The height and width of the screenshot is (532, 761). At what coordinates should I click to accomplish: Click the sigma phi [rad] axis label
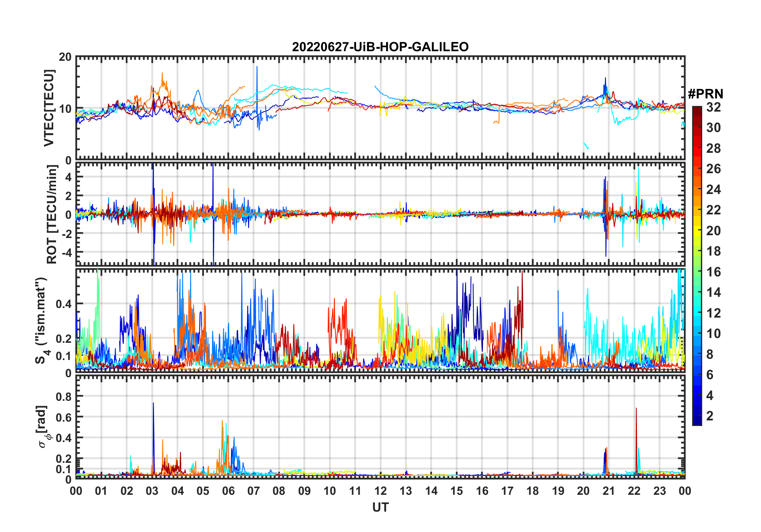pos(42,427)
